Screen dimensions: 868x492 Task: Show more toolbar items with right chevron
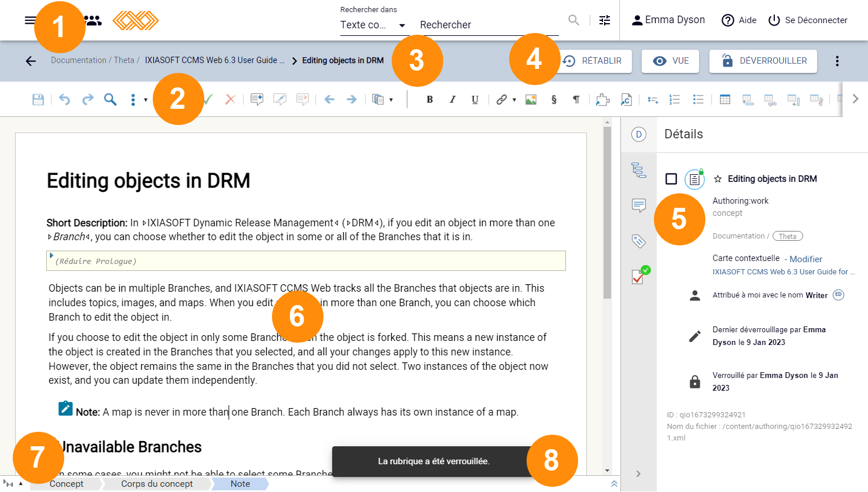855,99
